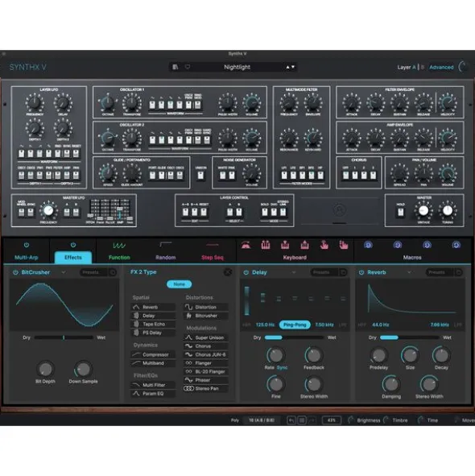
Task: Click the Nightlight preset name
Action: pos(237,67)
